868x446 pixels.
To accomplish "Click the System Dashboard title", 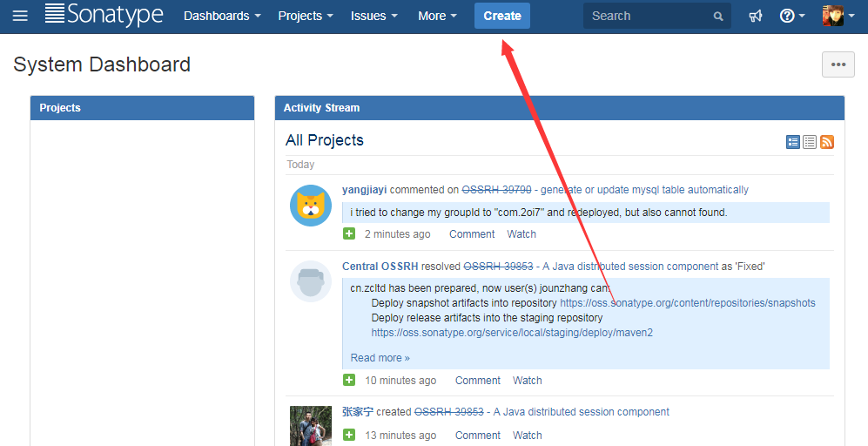I will coord(102,64).
